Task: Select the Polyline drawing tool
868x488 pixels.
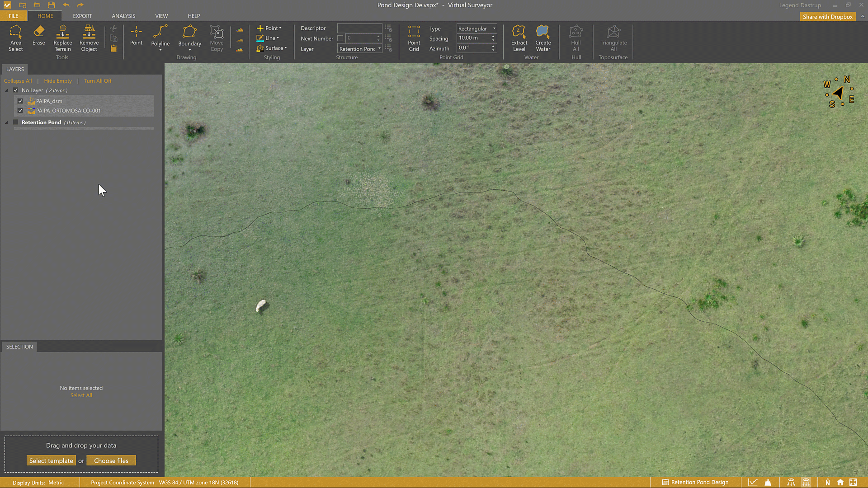Action: pos(160,36)
